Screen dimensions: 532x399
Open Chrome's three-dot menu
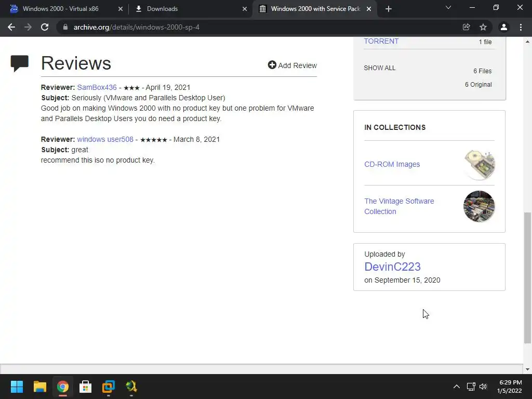point(521,27)
